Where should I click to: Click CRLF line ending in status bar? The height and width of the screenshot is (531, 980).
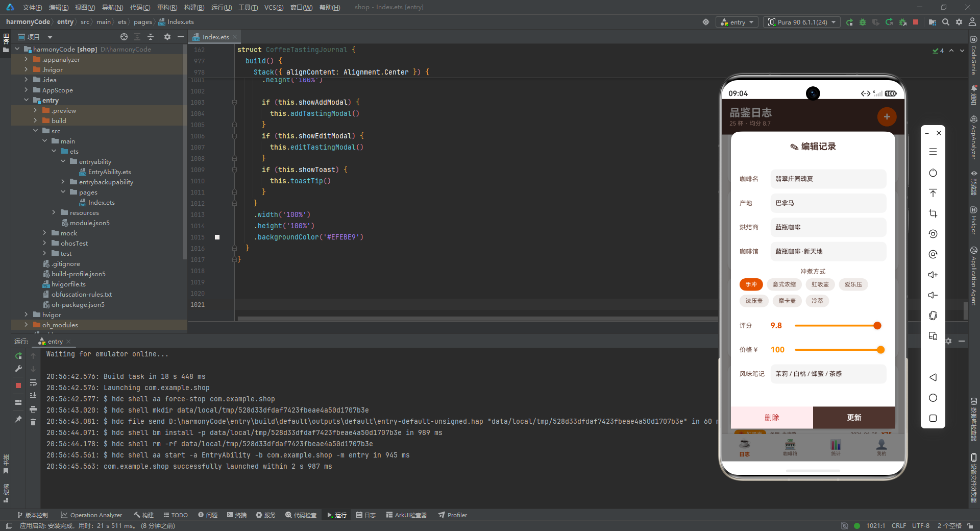899,525
